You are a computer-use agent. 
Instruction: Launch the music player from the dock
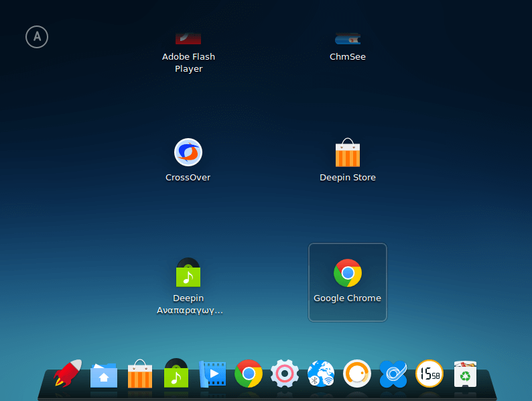[x=176, y=373]
